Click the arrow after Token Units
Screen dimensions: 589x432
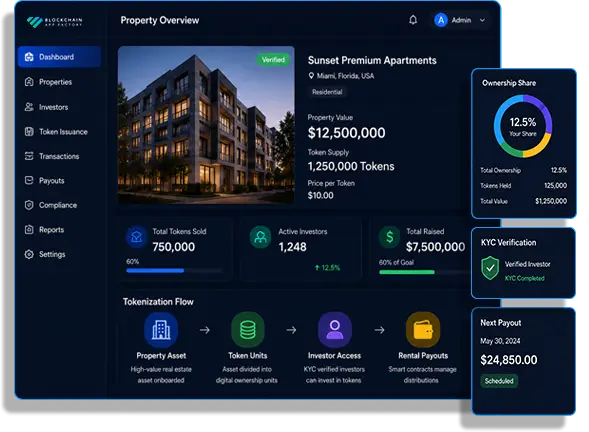[x=291, y=330]
